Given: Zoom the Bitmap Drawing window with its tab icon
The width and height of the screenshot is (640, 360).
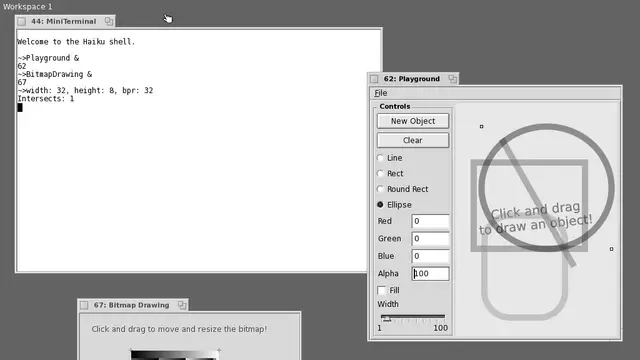Looking at the screenshot, I should coord(182,305).
